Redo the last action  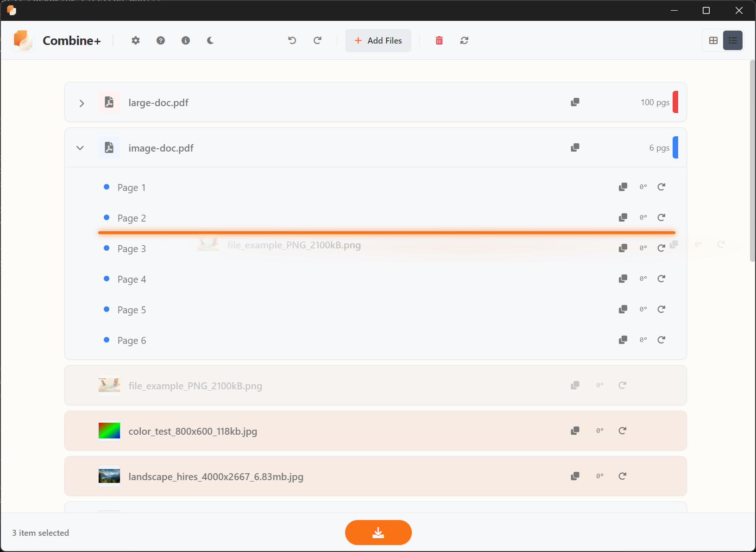(317, 40)
